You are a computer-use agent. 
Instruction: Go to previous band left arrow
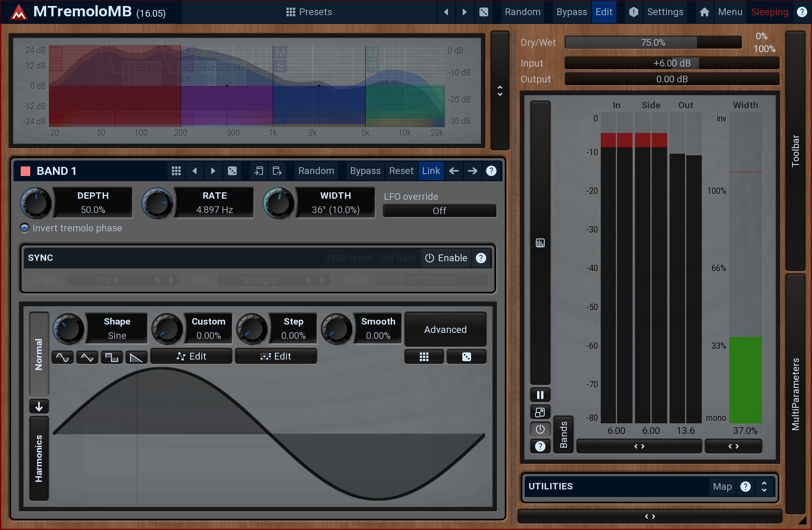tap(454, 171)
